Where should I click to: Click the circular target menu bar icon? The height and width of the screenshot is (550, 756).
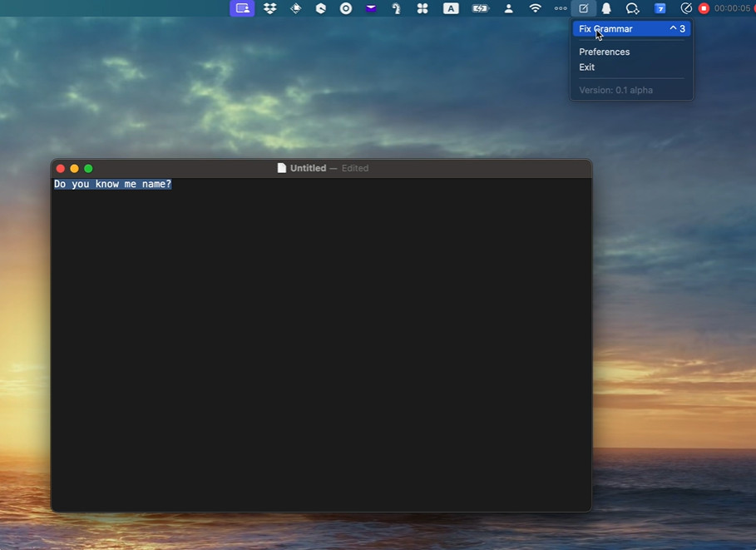(346, 8)
